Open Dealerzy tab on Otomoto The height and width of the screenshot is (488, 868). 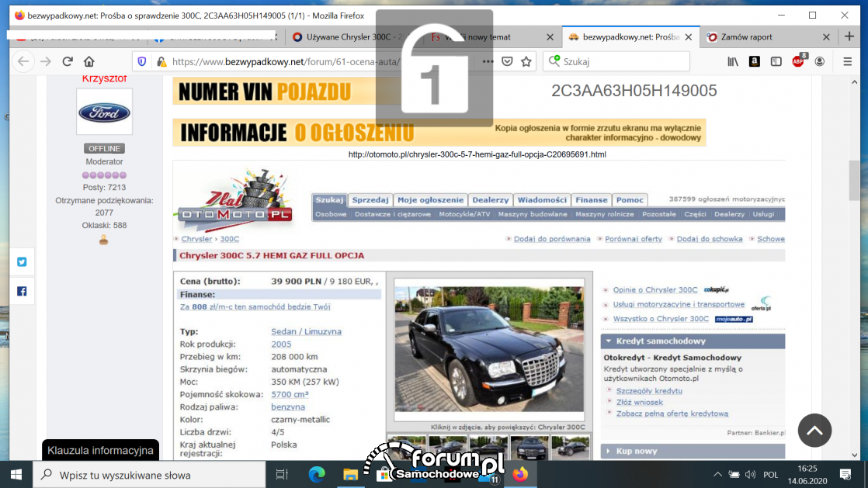[490, 199]
